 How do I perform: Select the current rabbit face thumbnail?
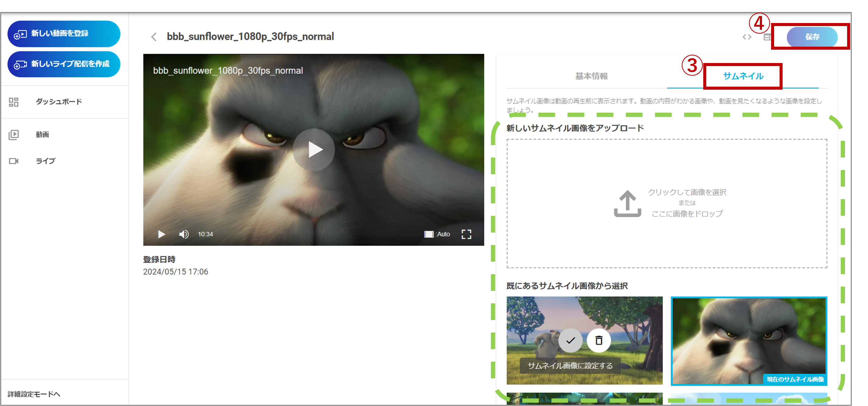(749, 341)
